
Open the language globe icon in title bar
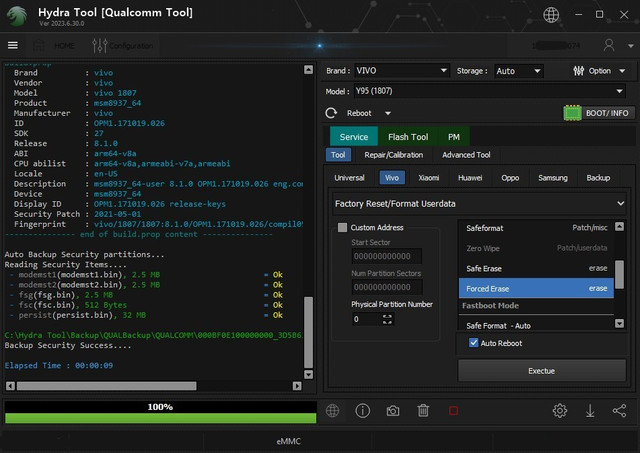pyautogui.click(x=551, y=15)
